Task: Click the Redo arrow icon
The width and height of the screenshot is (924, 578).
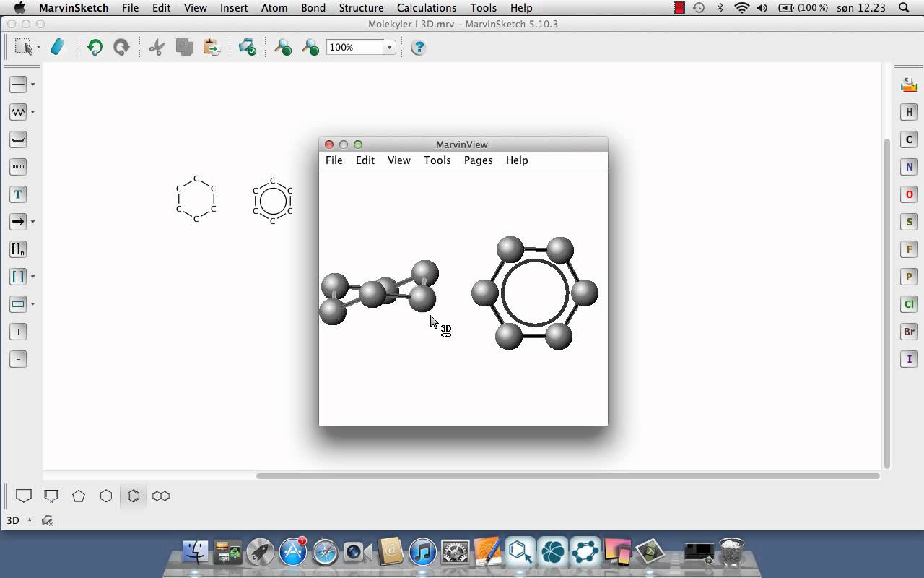Action: click(x=121, y=48)
